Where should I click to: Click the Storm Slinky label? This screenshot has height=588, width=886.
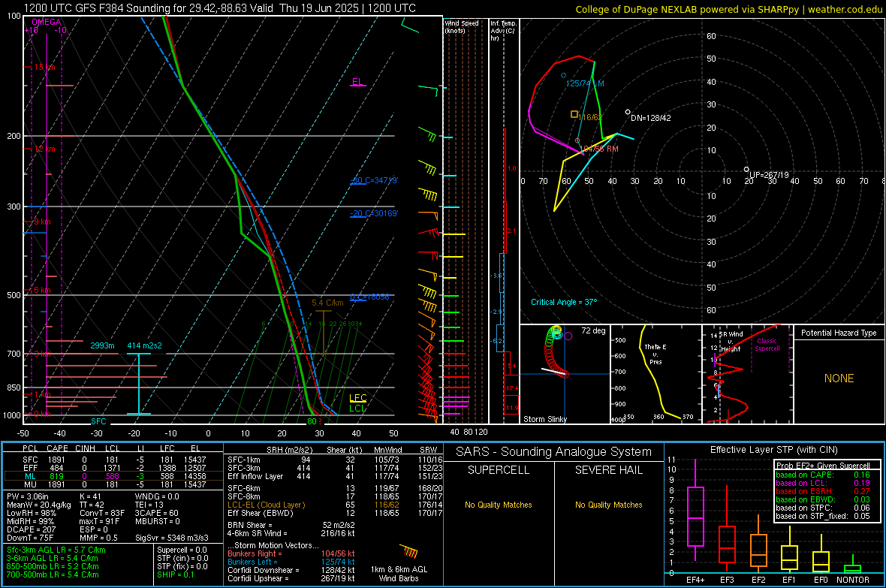coord(544,419)
